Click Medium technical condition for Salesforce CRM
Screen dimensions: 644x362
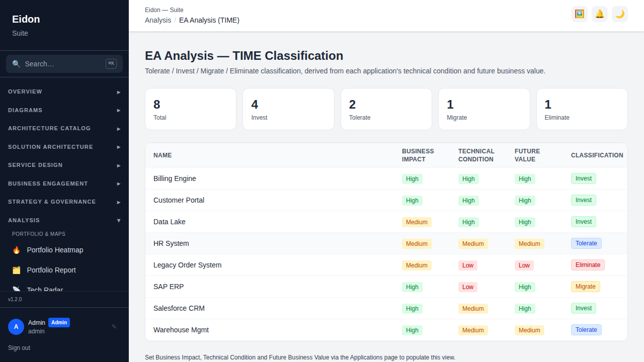tap(473, 309)
